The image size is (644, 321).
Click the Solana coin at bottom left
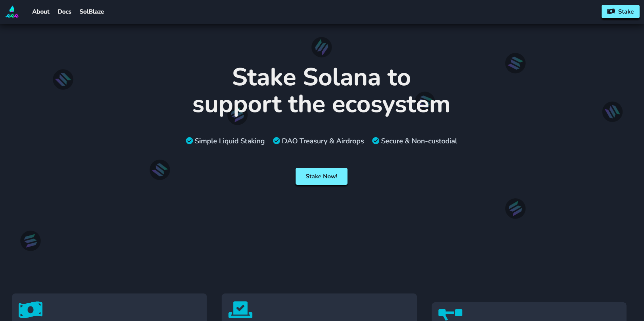tap(31, 241)
